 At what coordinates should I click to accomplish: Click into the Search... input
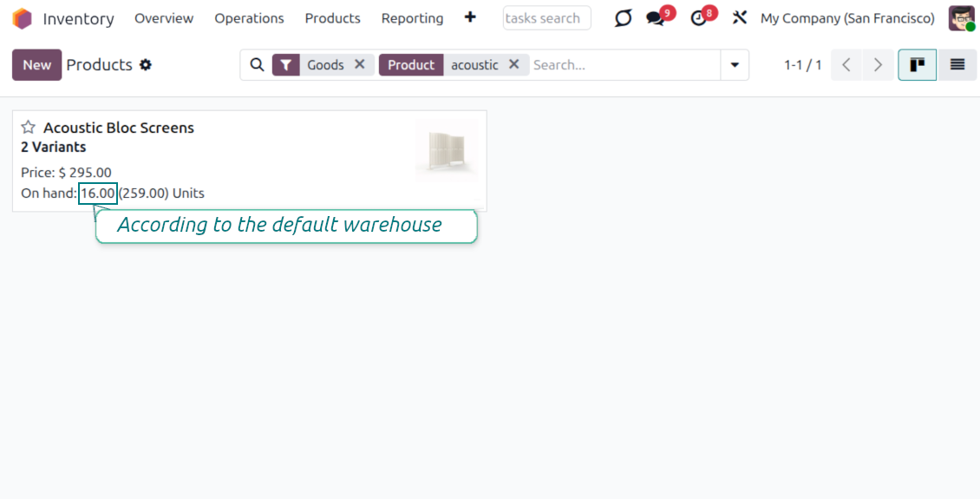point(625,65)
